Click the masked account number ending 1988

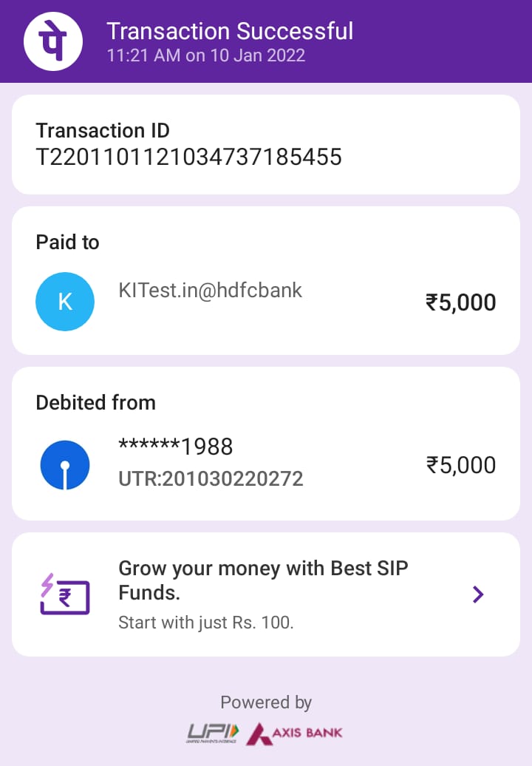tap(176, 447)
